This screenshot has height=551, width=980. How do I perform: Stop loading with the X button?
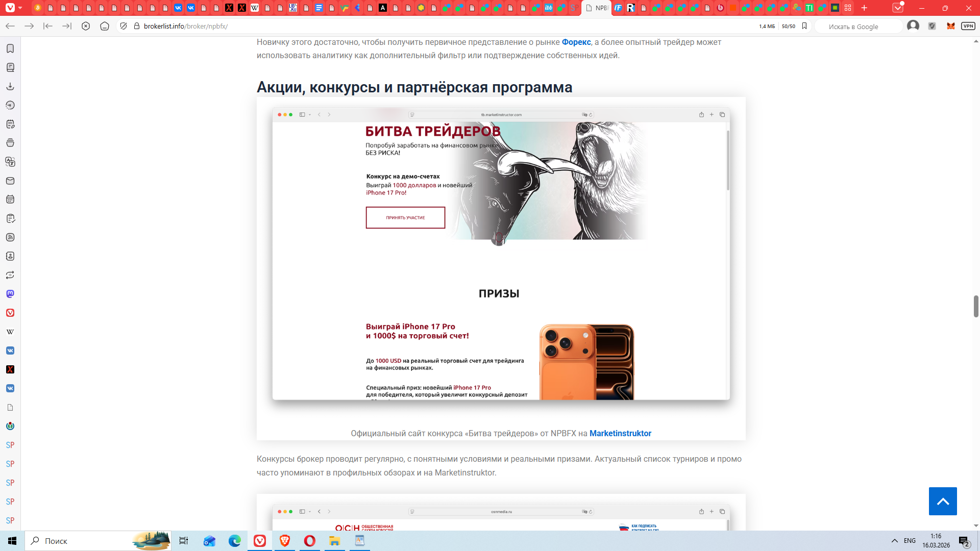pos(86,26)
